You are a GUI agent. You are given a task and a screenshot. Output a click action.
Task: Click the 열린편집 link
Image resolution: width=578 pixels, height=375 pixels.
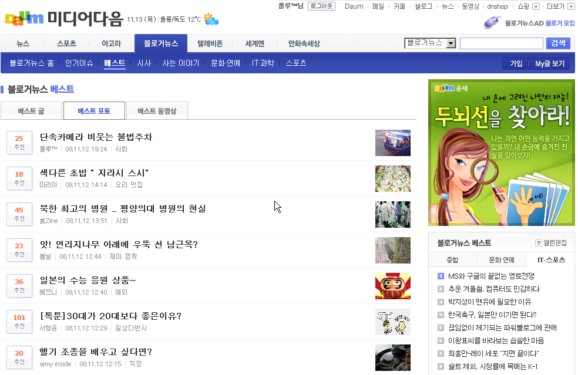[556, 243]
